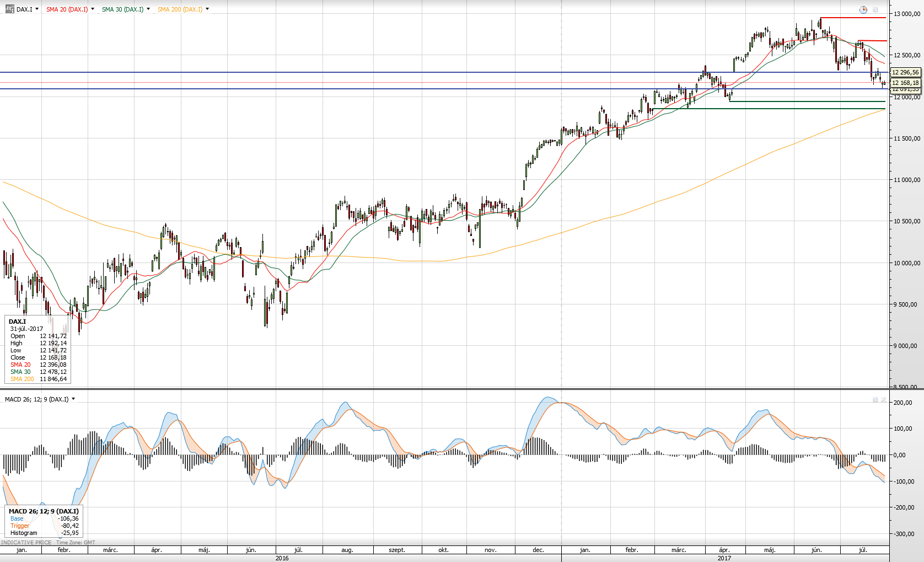
Task: Click the SMA 20 (DAX.I) red label
Action: pos(67,9)
